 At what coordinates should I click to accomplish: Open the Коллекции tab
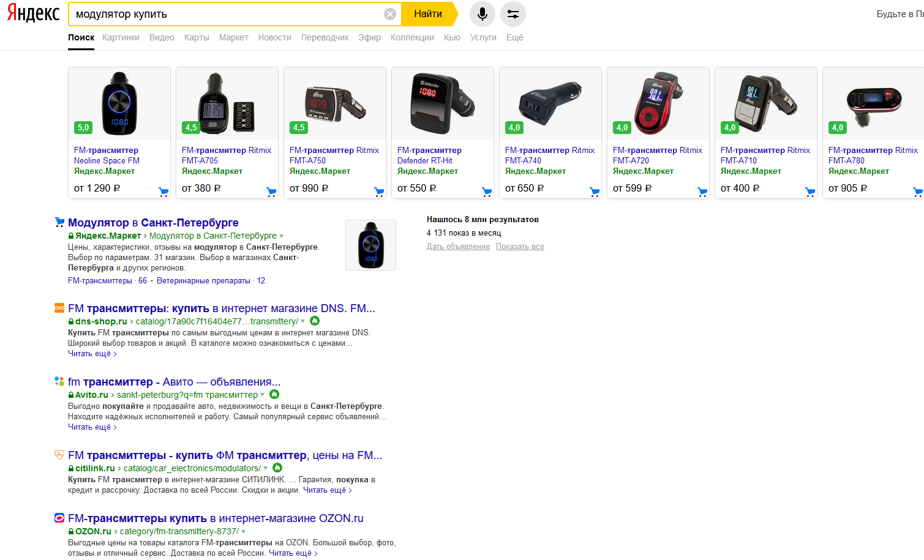tap(412, 37)
